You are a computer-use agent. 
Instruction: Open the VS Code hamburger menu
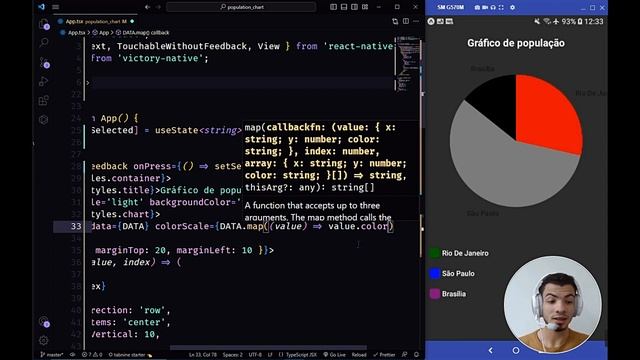click(56, 7)
